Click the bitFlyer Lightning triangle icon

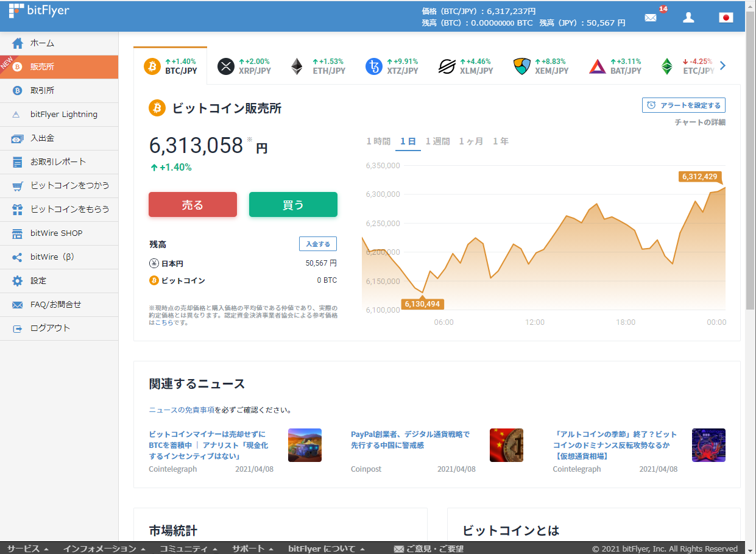click(x=18, y=115)
